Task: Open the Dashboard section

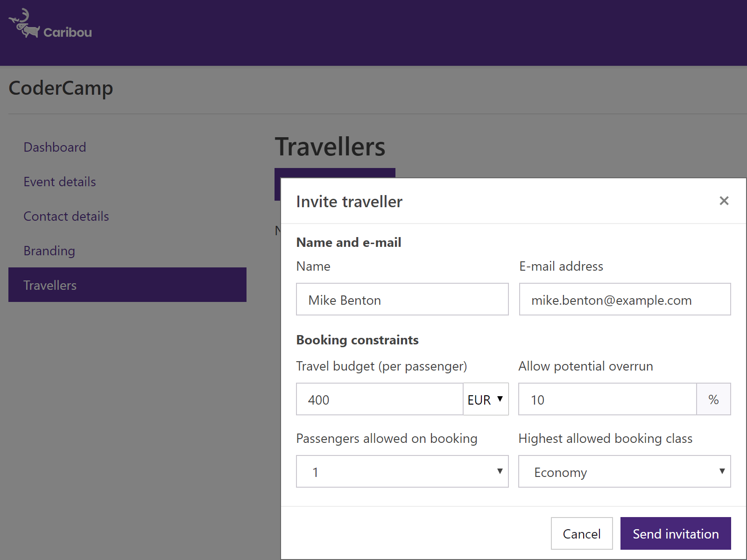Action: pyautogui.click(x=55, y=147)
